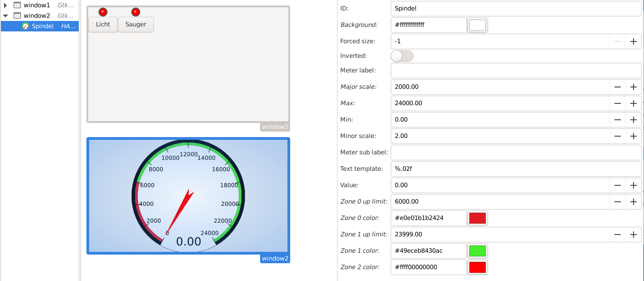The width and height of the screenshot is (644, 281).
Task: Open the Zone 0 color swatch
Action: tap(477, 218)
